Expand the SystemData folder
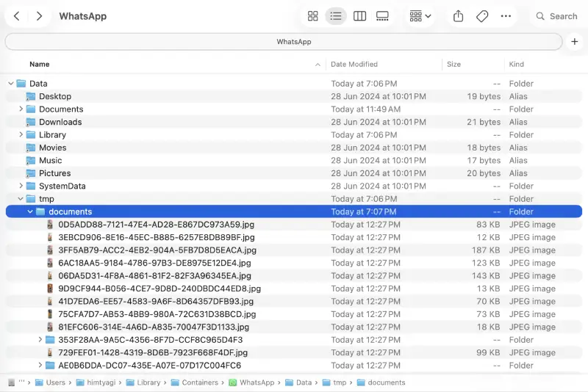The height and width of the screenshot is (392, 588). 21,186
